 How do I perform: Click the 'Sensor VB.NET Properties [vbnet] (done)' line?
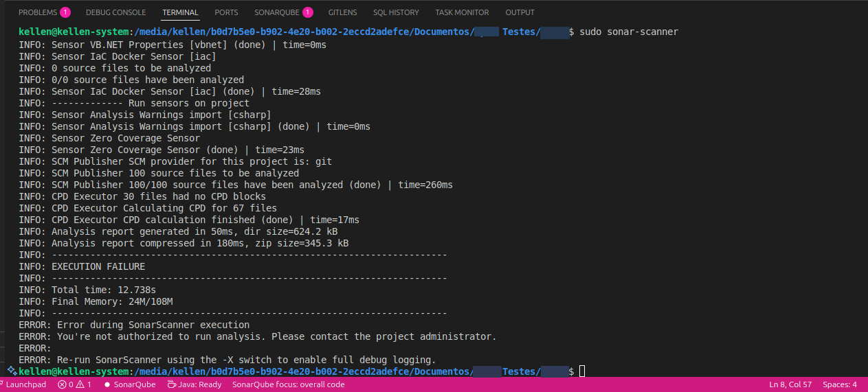point(173,45)
